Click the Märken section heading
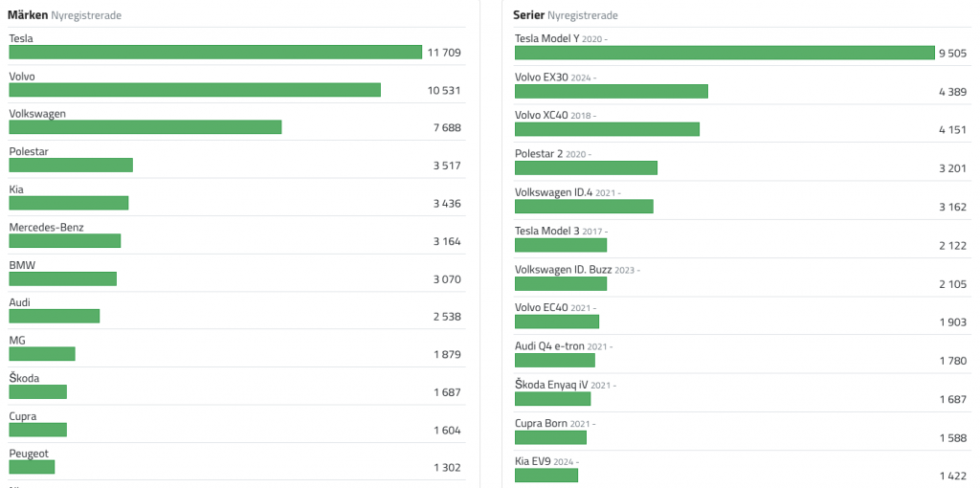This screenshot has height=488, width=980. (28, 15)
